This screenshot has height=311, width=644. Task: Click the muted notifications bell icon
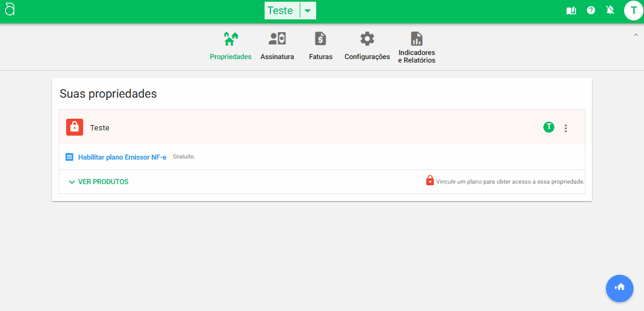pos(610,11)
